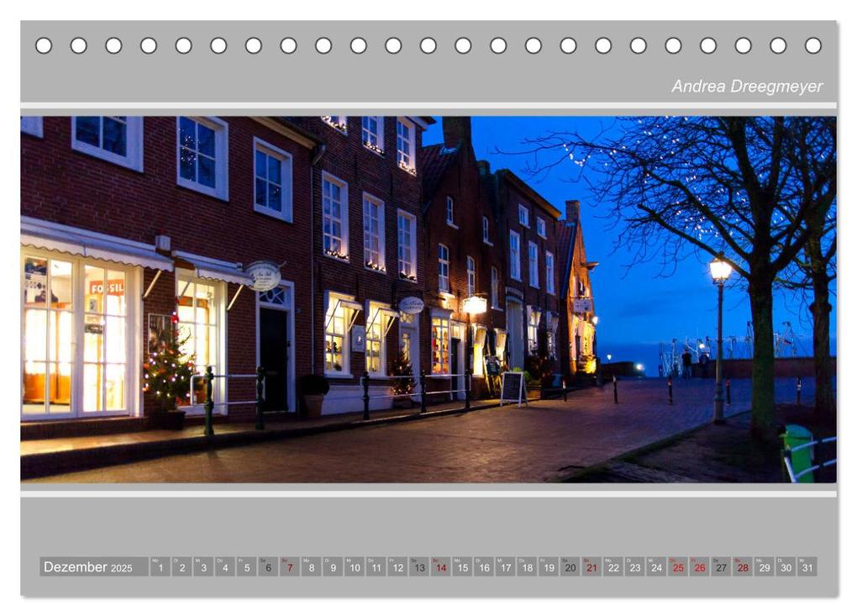Choose day 19 in the calendar strip
Viewport: 857px width, 616px height.
click(549, 566)
